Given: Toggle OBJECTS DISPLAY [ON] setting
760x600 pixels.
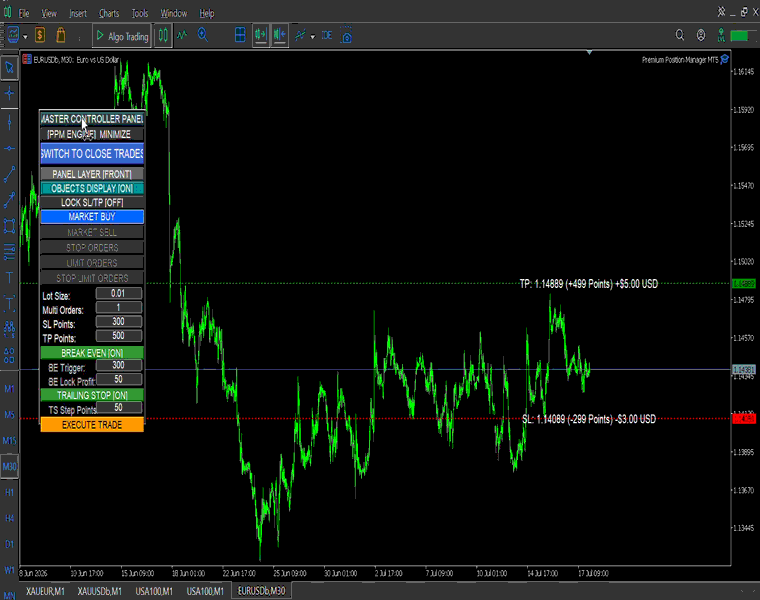Looking at the screenshot, I should (92, 189).
